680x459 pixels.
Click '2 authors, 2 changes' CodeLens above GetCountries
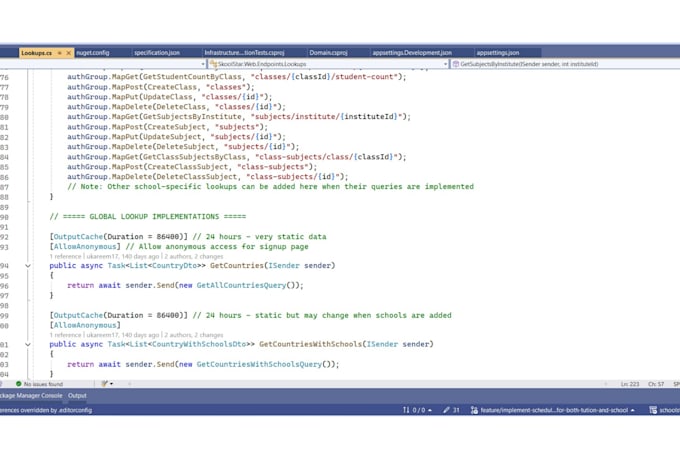tap(194, 256)
